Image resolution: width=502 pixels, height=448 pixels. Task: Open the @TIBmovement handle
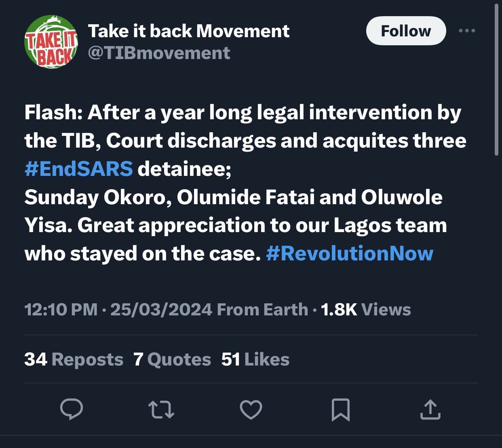click(159, 53)
